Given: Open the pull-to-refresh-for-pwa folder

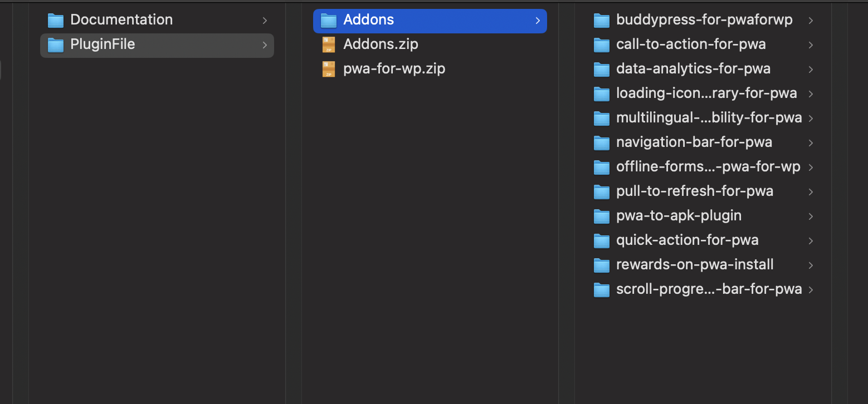Looking at the screenshot, I should point(694,191).
